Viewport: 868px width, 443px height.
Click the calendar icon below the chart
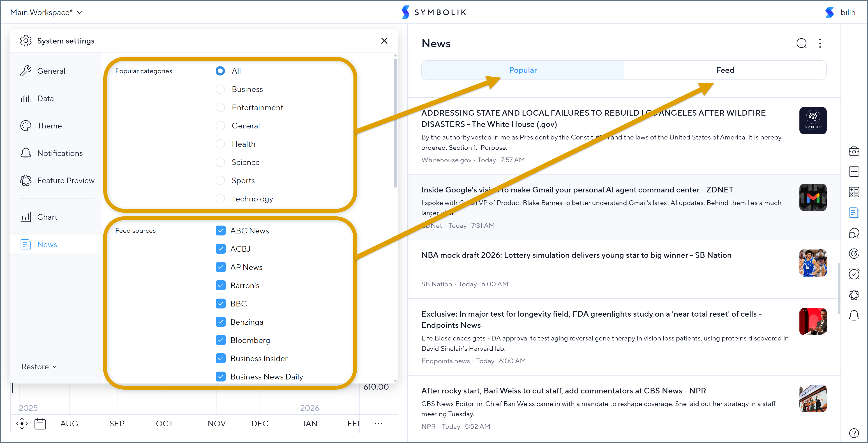40,423
